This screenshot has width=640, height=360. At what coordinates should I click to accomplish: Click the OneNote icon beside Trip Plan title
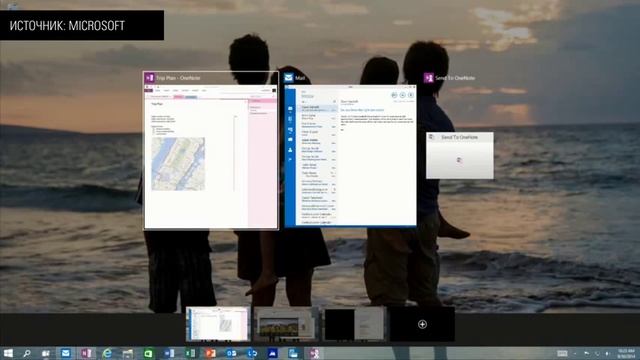[149, 77]
